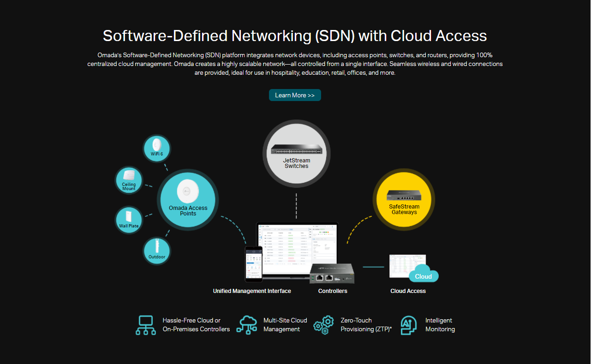Select the Ceiling Mount circle icon
This screenshot has height=364, width=591.
point(129,180)
